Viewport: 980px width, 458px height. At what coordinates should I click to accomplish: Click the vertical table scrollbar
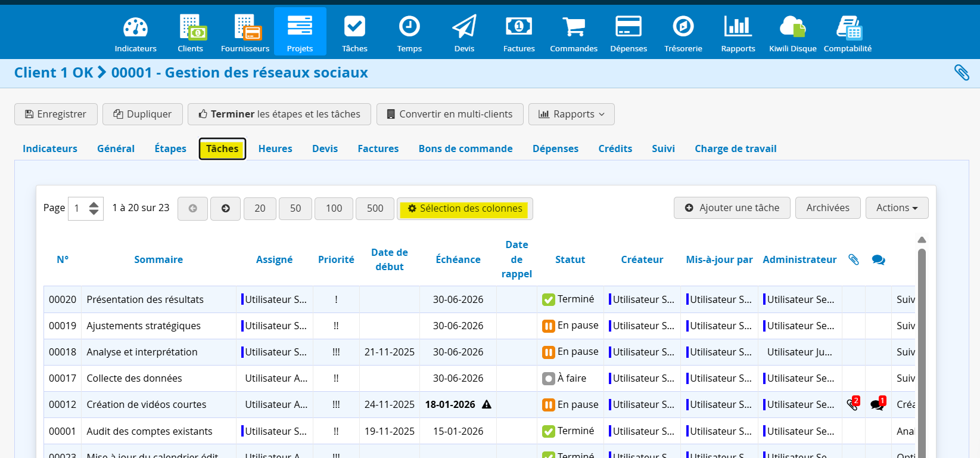[922, 352]
